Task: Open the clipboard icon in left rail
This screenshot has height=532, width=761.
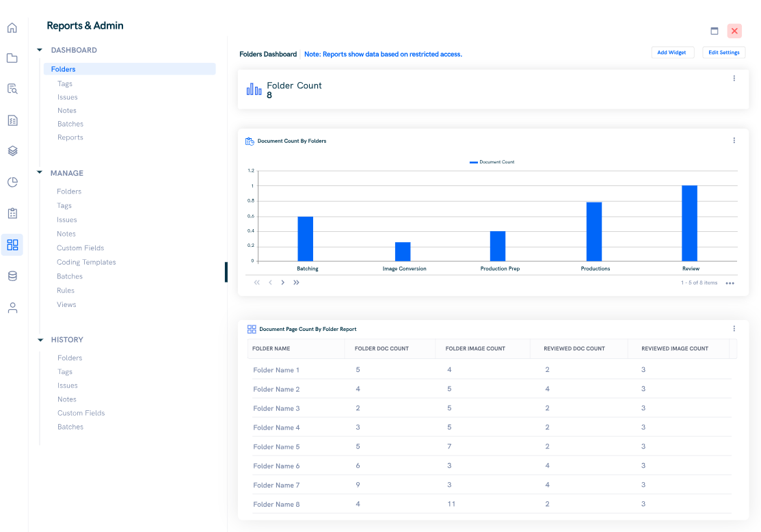Action: pyautogui.click(x=12, y=213)
